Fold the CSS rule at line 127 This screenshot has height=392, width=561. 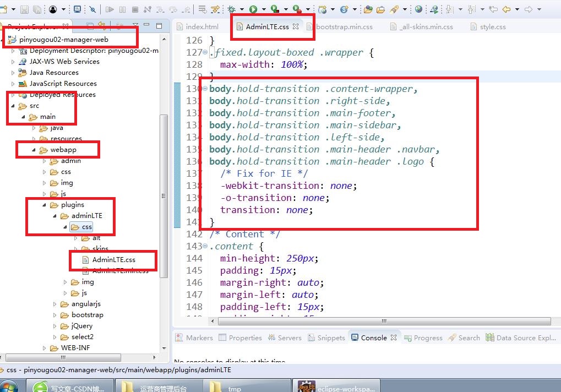pos(205,52)
